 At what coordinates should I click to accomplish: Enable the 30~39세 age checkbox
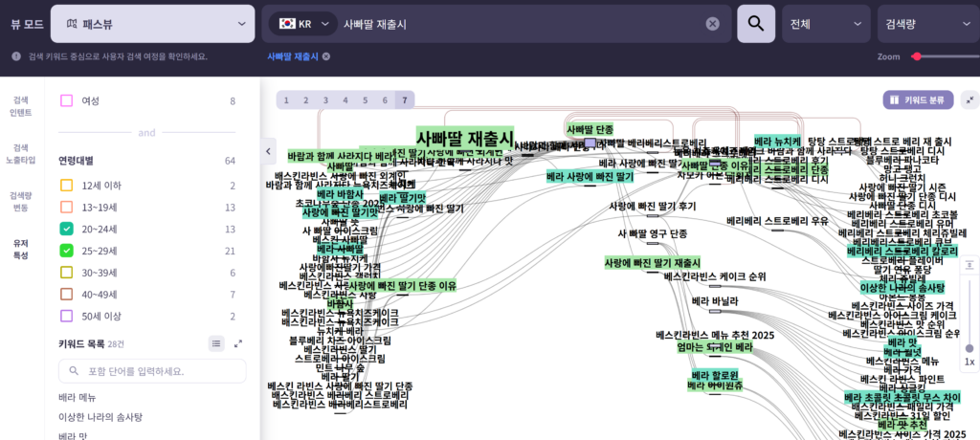[66, 273]
